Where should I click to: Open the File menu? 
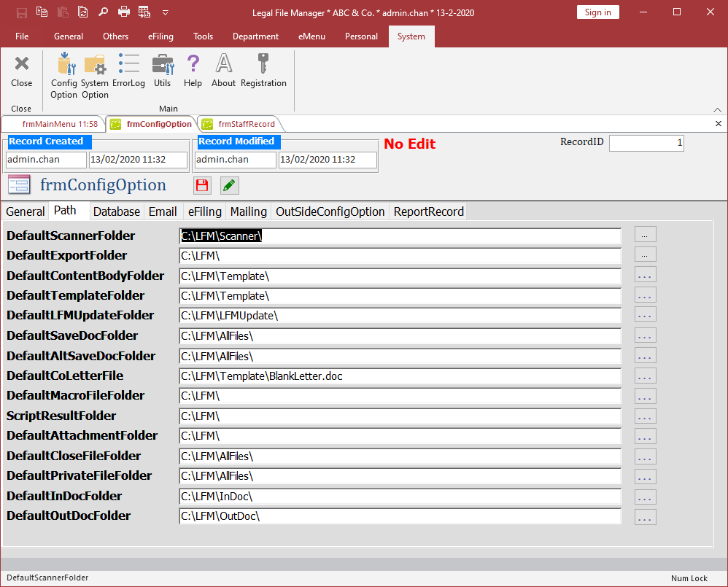click(22, 36)
